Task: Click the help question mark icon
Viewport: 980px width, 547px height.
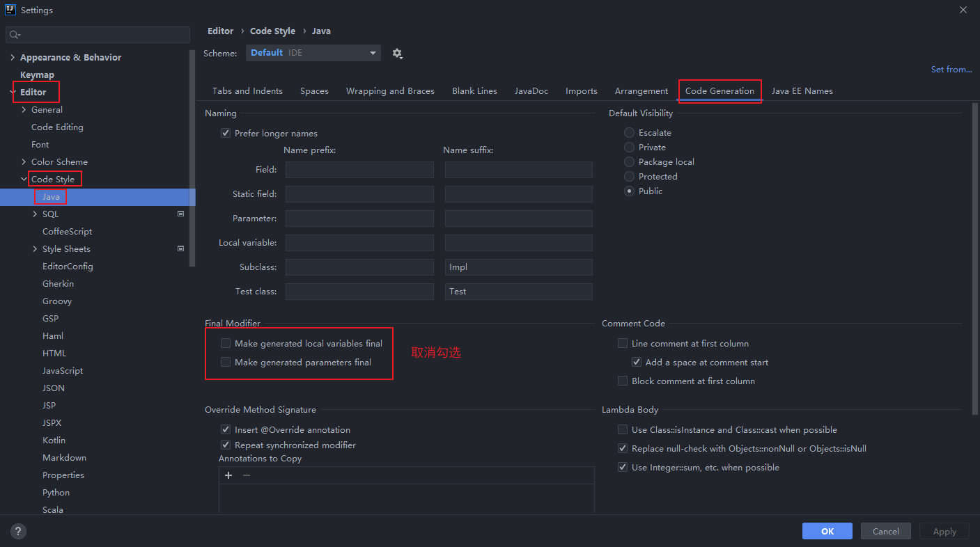Action: coord(19,531)
